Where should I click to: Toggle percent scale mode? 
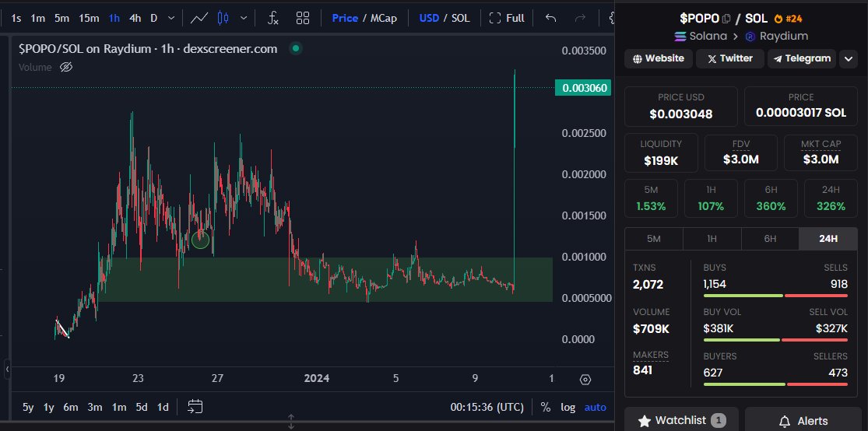click(x=545, y=407)
